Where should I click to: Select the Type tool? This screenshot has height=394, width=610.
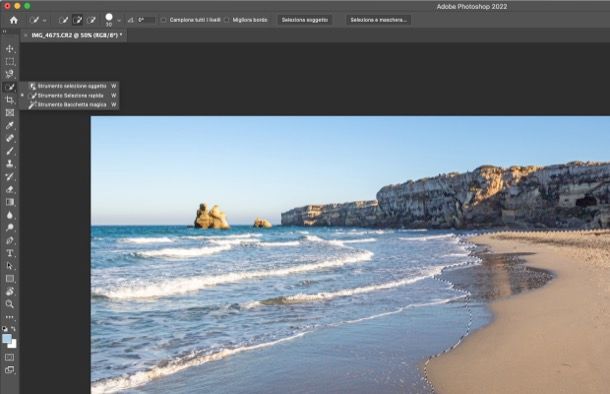pyautogui.click(x=10, y=253)
